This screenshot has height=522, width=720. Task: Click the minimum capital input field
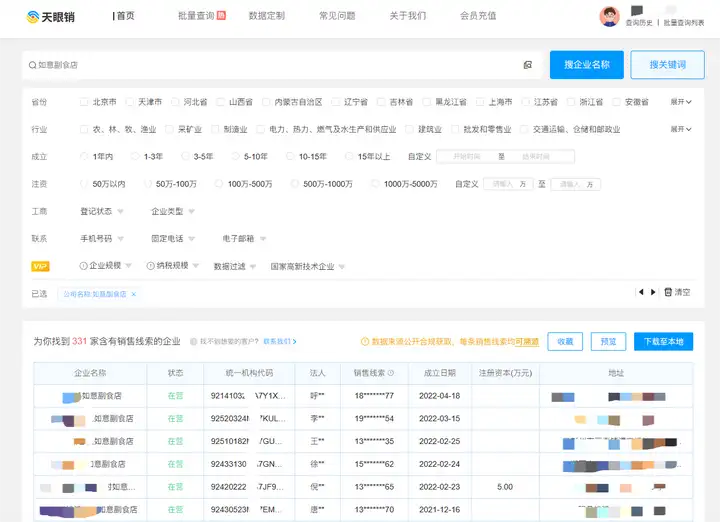508,184
